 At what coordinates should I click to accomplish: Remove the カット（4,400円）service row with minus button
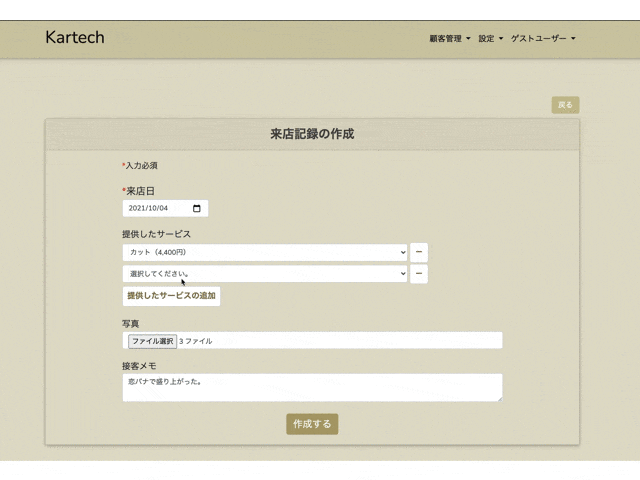(x=419, y=252)
